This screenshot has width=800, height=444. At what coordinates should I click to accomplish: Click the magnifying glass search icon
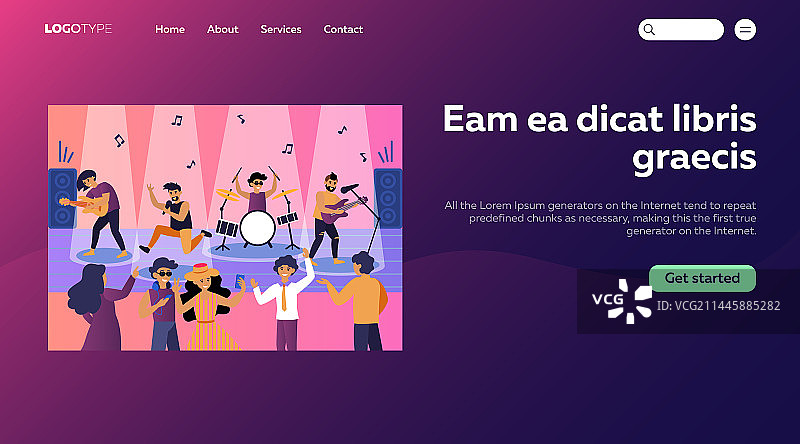649,30
